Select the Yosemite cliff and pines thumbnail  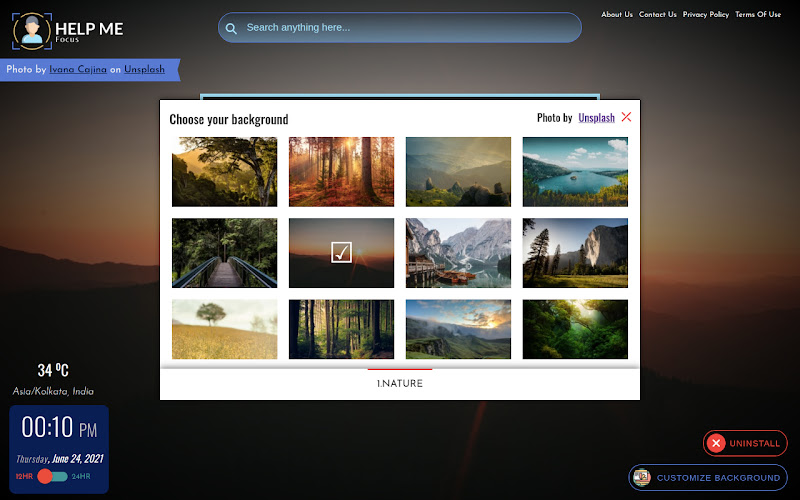coord(575,253)
